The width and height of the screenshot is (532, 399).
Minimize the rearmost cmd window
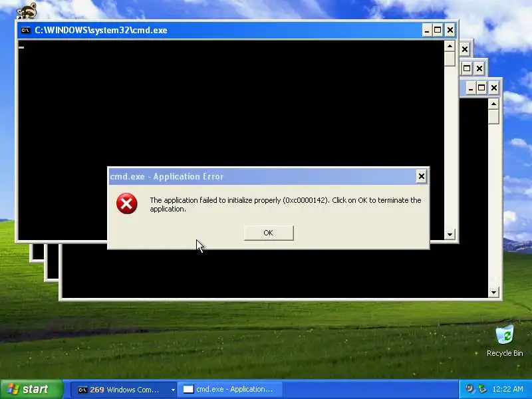point(470,88)
